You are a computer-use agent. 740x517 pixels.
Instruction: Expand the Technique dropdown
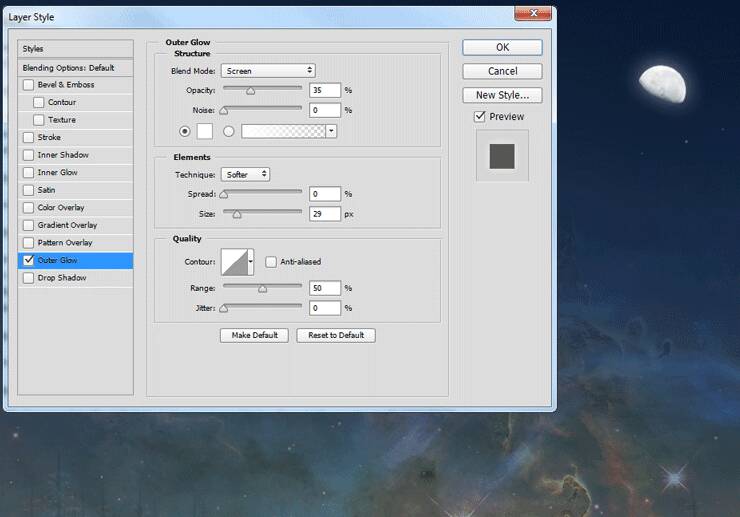pyautogui.click(x=246, y=174)
